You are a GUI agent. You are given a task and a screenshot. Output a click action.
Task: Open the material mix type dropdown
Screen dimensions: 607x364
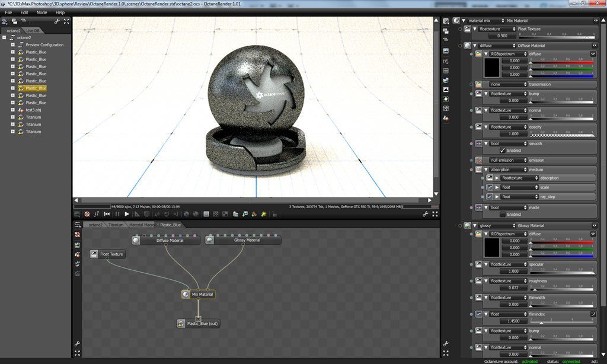click(x=486, y=21)
